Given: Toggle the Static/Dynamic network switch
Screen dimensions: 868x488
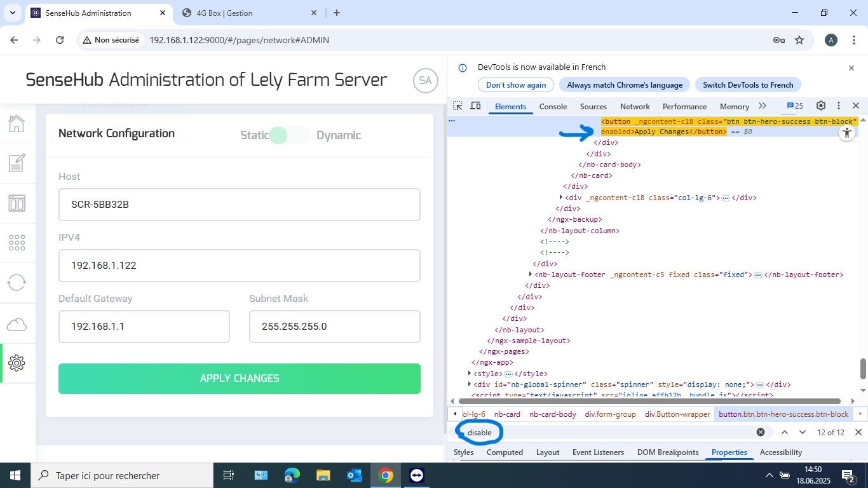Looking at the screenshot, I should tap(289, 135).
